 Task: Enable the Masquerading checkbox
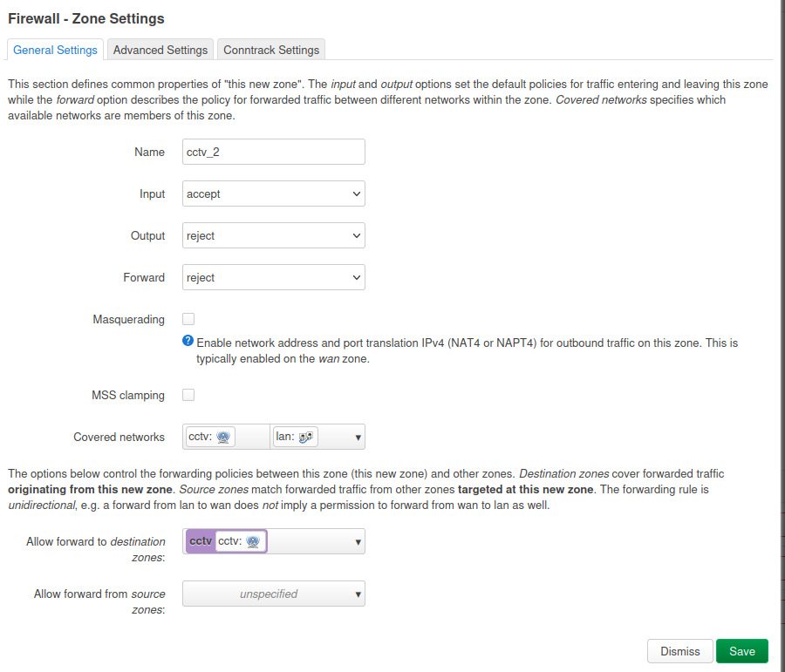click(188, 320)
